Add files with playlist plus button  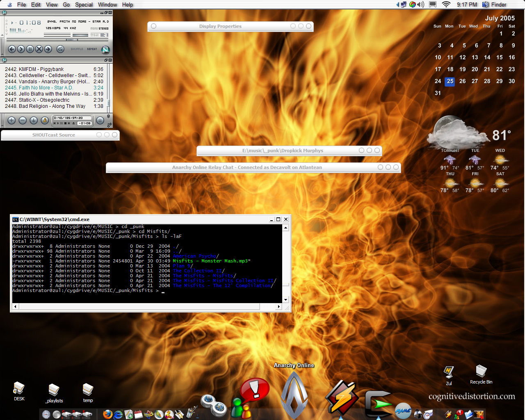coord(11,121)
